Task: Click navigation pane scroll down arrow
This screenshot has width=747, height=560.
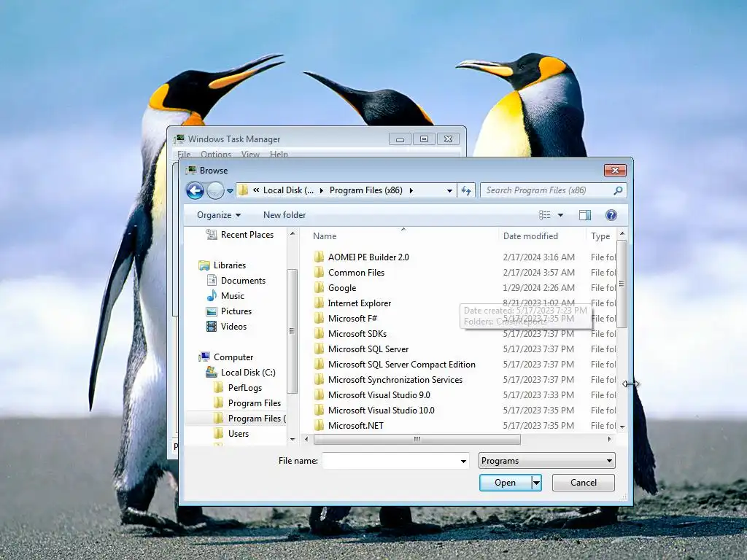Action: click(293, 440)
